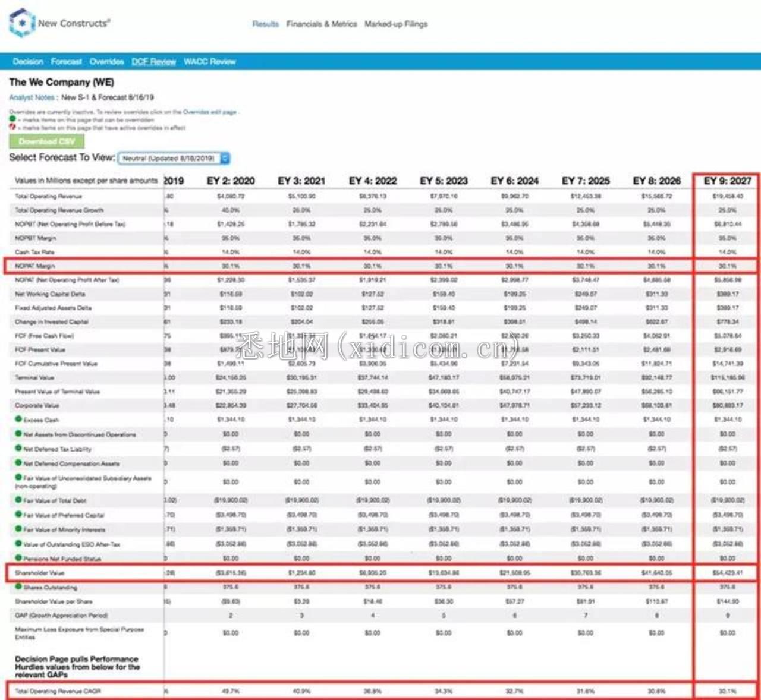
Task: Click the 49.7% CAGR value under EY 2: 2020
Action: (x=231, y=691)
